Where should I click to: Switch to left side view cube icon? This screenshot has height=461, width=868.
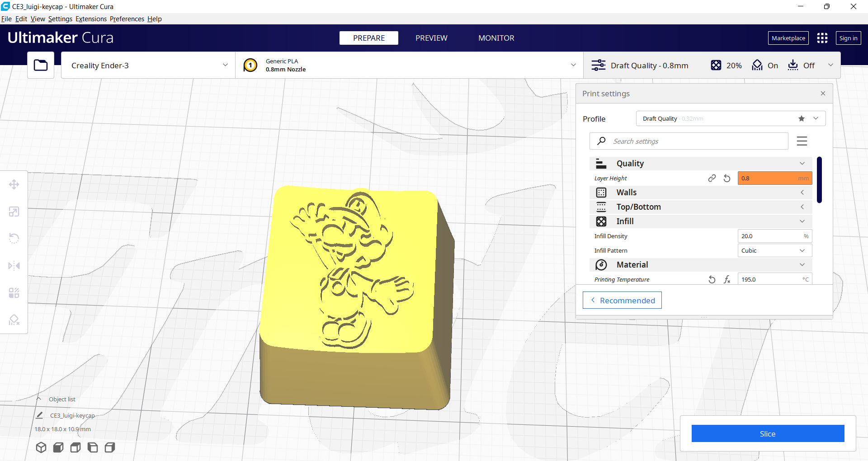pos(93,447)
